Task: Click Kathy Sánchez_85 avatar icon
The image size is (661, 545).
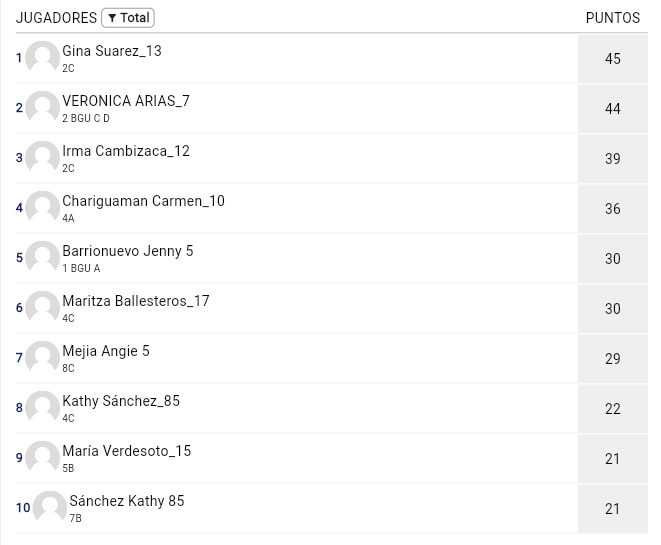Action: point(42,407)
